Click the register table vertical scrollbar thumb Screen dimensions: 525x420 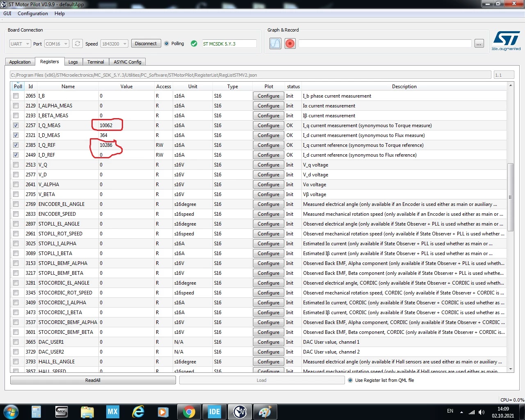click(511, 197)
